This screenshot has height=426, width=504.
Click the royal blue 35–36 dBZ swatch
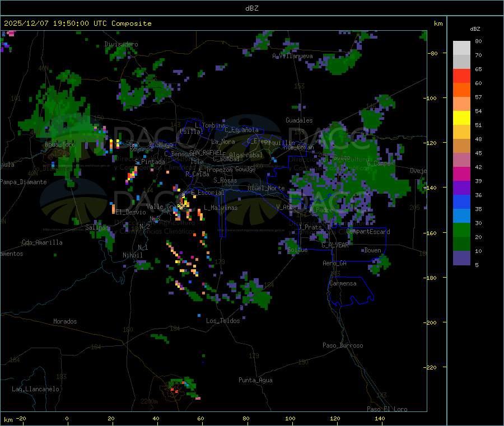461,202
